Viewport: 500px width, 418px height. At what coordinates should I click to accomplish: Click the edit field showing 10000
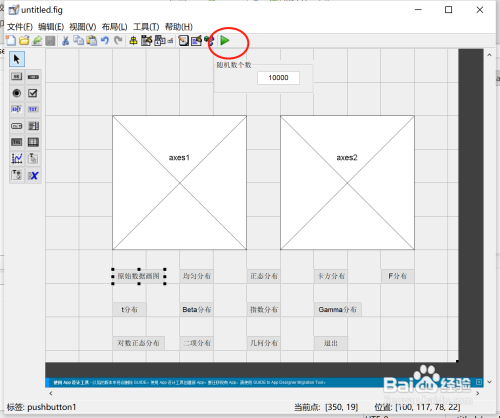coord(278,78)
